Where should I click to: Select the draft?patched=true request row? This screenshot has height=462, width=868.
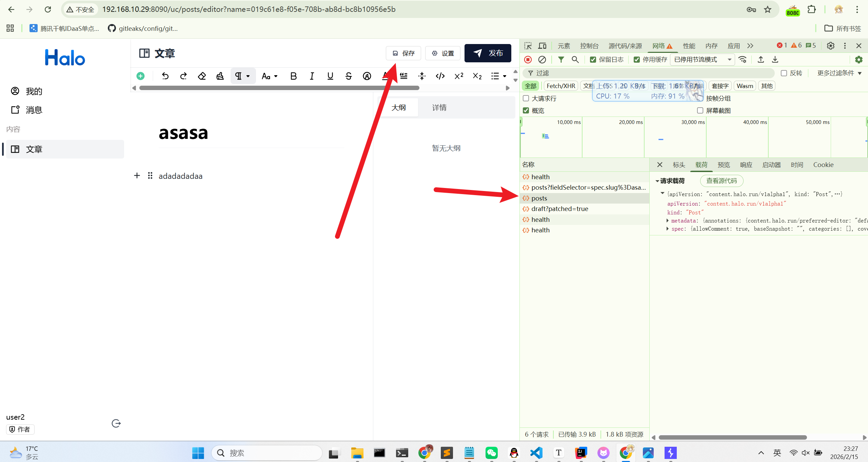(x=559, y=209)
